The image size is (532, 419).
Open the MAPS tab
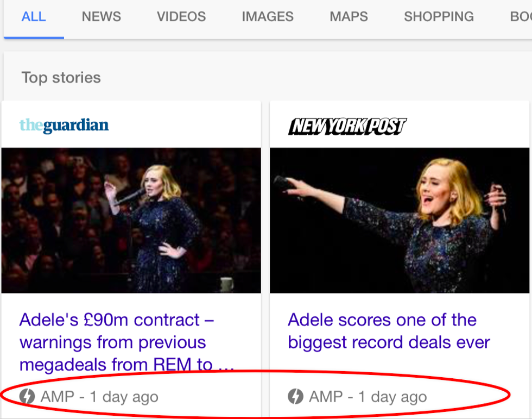pyautogui.click(x=349, y=17)
